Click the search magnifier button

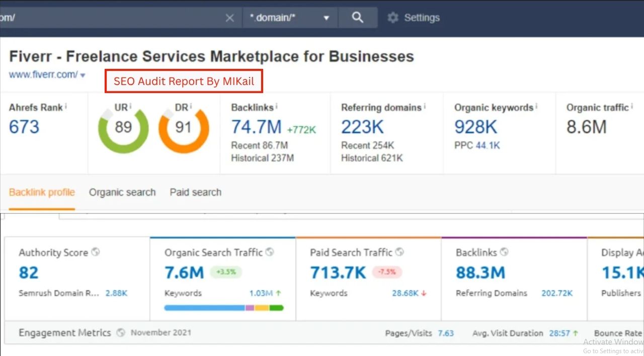357,18
